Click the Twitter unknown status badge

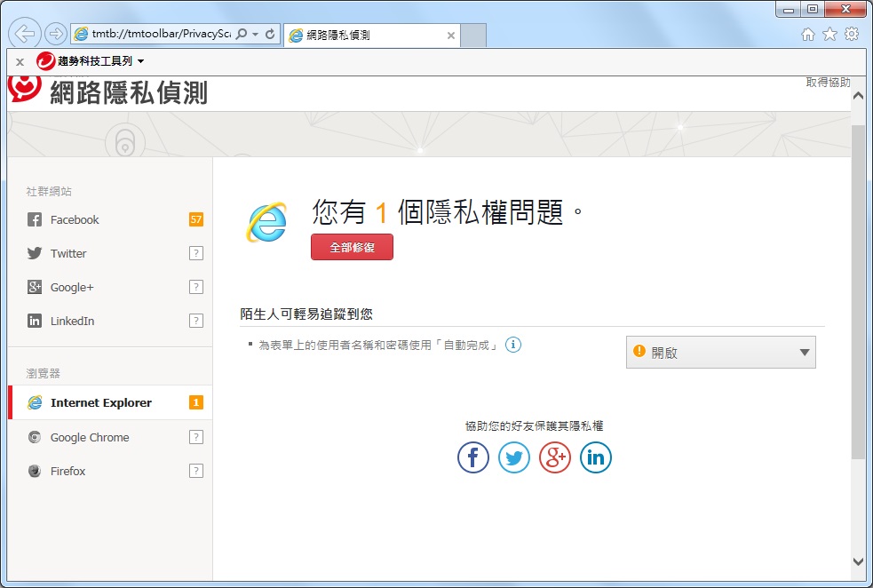[196, 253]
